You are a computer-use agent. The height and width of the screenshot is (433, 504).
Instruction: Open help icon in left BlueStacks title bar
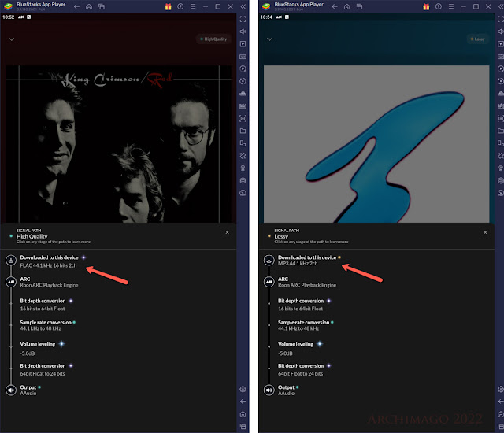coord(180,6)
